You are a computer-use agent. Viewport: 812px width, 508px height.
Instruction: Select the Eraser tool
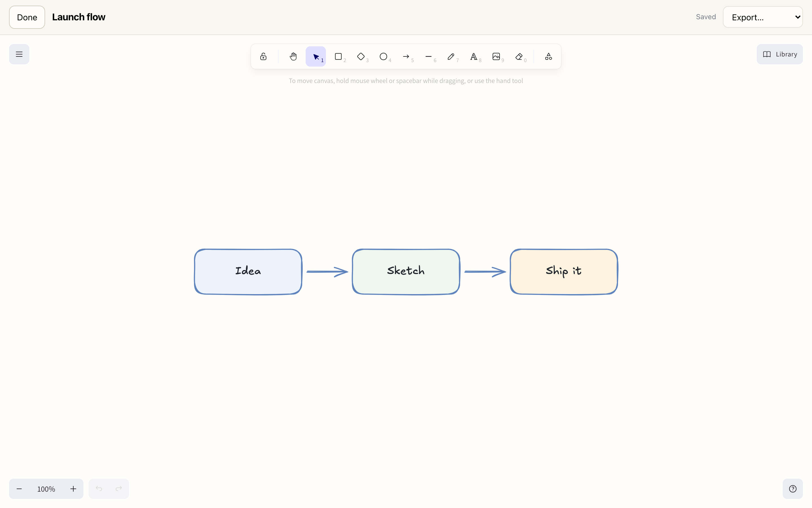[519, 56]
